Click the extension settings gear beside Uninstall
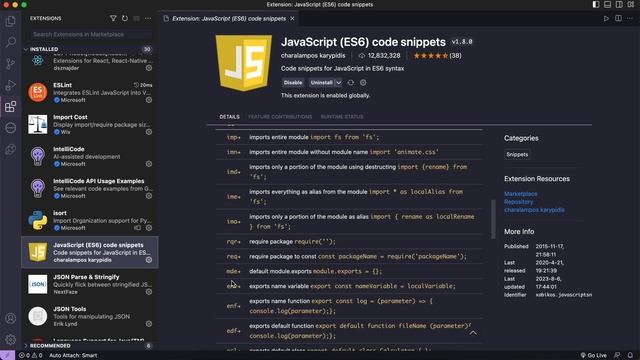This screenshot has height=360, width=640. coord(363,82)
